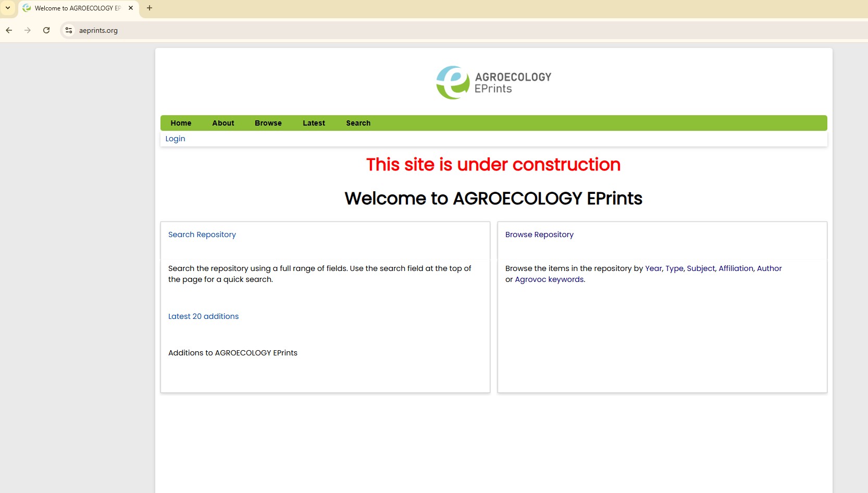Open the Search Repository link
The width and height of the screenshot is (868, 493).
202,235
